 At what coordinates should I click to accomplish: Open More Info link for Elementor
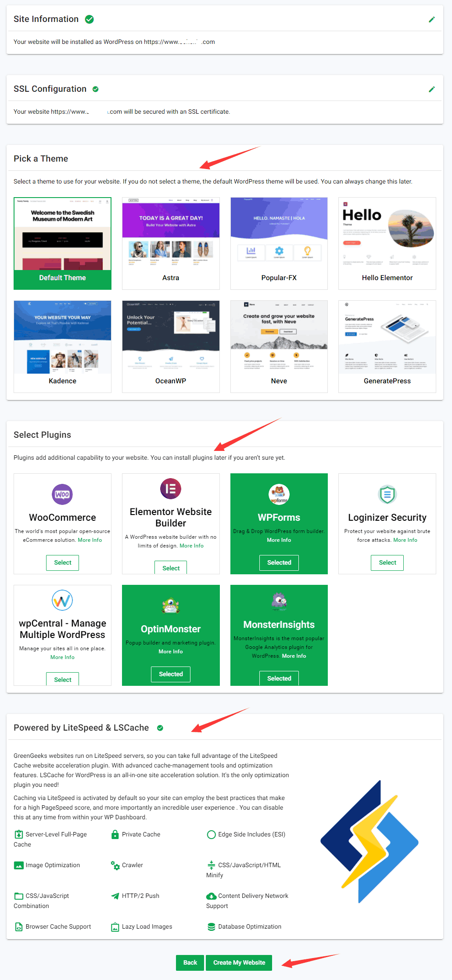tap(191, 546)
